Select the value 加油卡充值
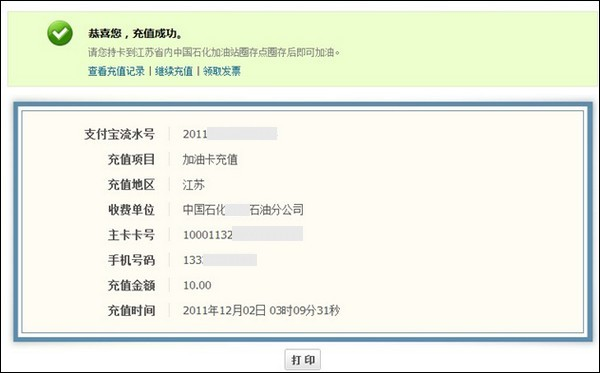 (x=210, y=160)
